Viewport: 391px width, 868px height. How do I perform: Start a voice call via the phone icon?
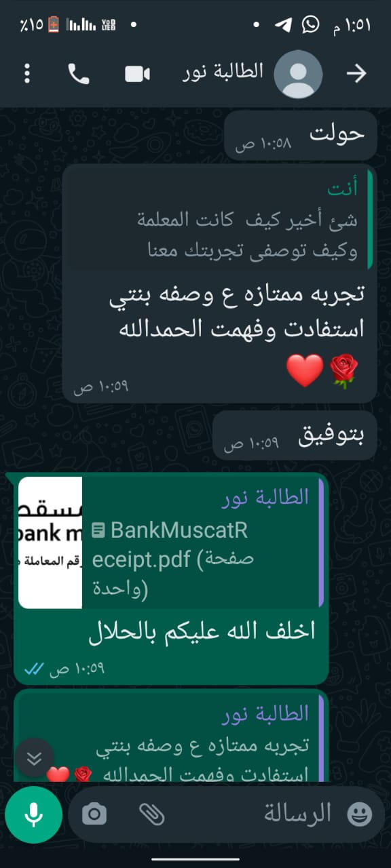click(x=79, y=74)
